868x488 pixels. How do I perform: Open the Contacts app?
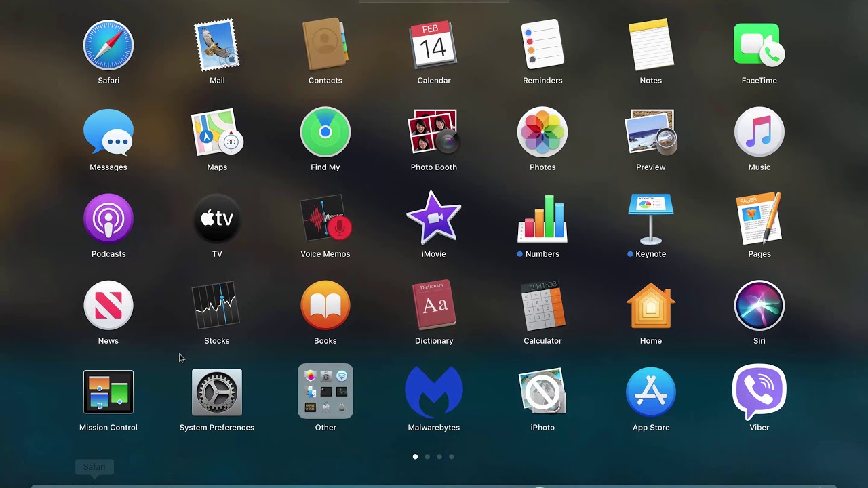(x=325, y=45)
